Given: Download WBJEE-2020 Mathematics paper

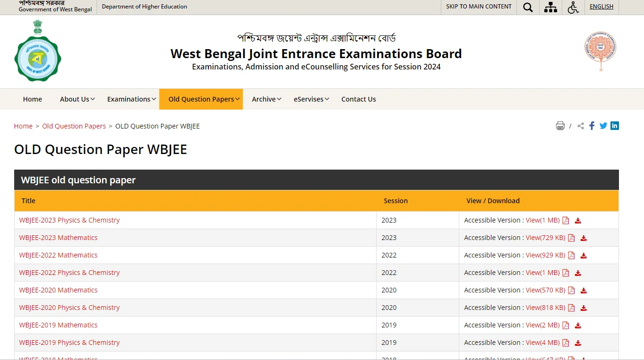Looking at the screenshot, I should pos(584,291).
